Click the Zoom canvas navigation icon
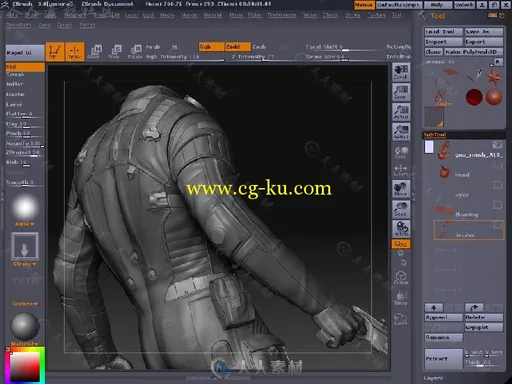This screenshot has height=384, width=512. click(x=401, y=92)
